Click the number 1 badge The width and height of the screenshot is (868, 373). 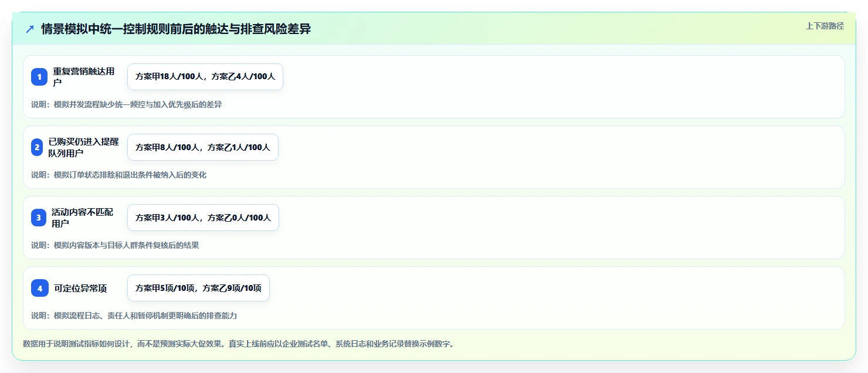click(39, 77)
